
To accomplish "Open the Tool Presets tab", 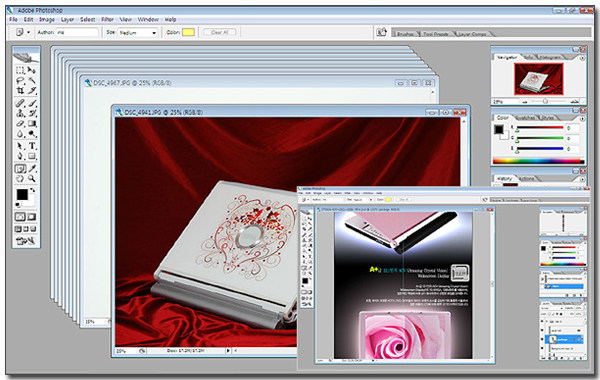I will (x=436, y=34).
